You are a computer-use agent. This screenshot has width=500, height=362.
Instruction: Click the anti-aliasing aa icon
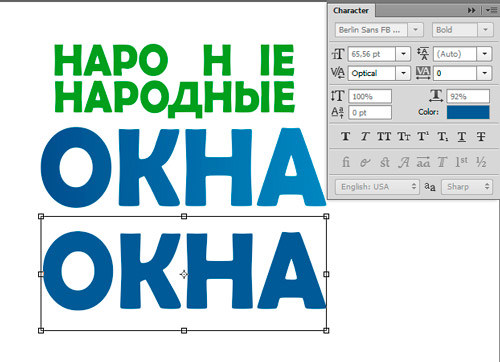(x=430, y=187)
